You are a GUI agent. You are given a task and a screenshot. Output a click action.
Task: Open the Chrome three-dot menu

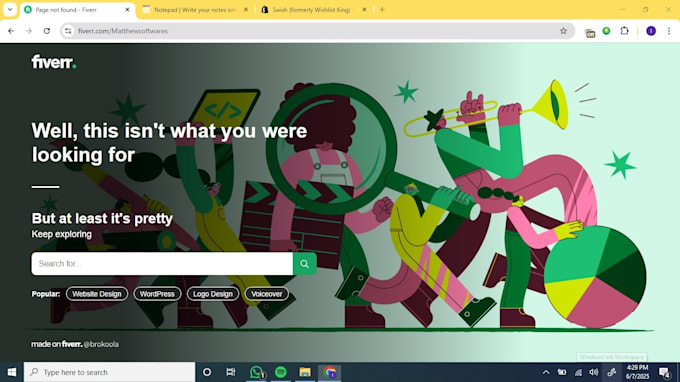[x=669, y=31]
